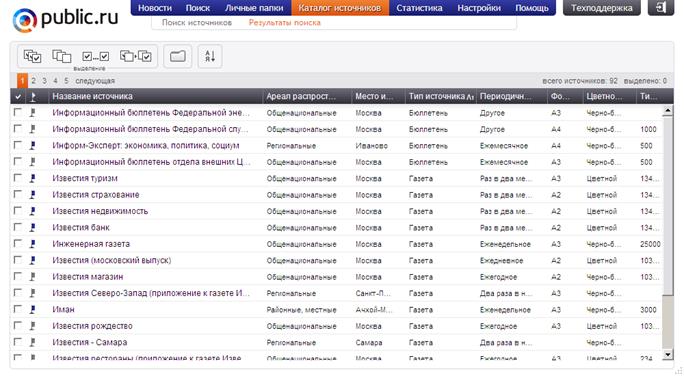The width and height of the screenshot is (684, 376).
Task: Open the Новости menu
Action: click(x=155, y=8)
